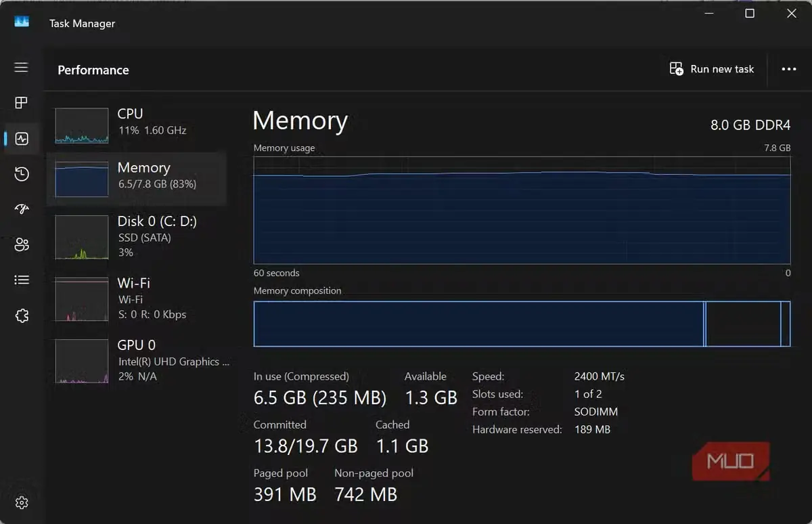Click Run new task button
Image resolution: width=812 pixels, height=524 pixels.
711,69
